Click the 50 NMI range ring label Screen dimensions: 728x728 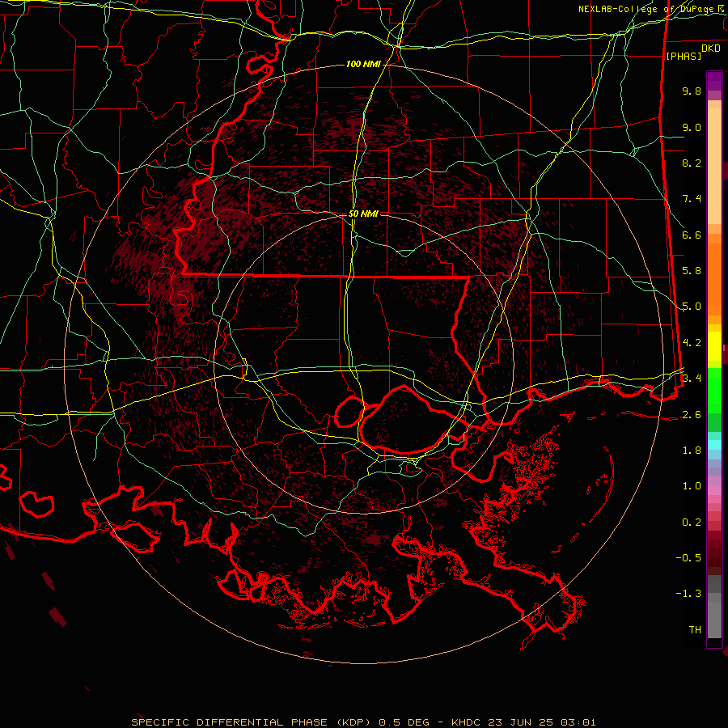(x=363, y=214)
